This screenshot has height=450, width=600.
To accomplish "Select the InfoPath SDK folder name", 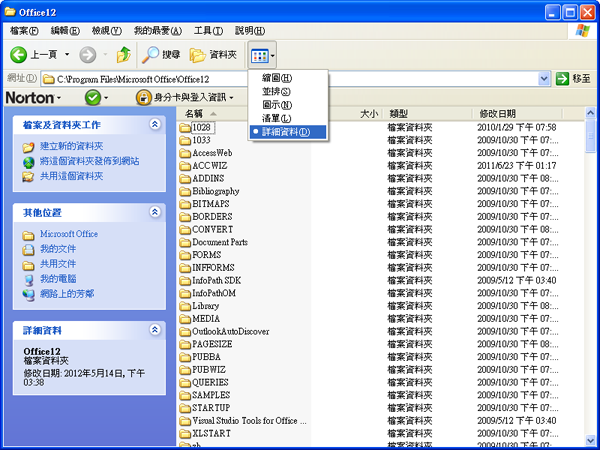I will (217, 280).
